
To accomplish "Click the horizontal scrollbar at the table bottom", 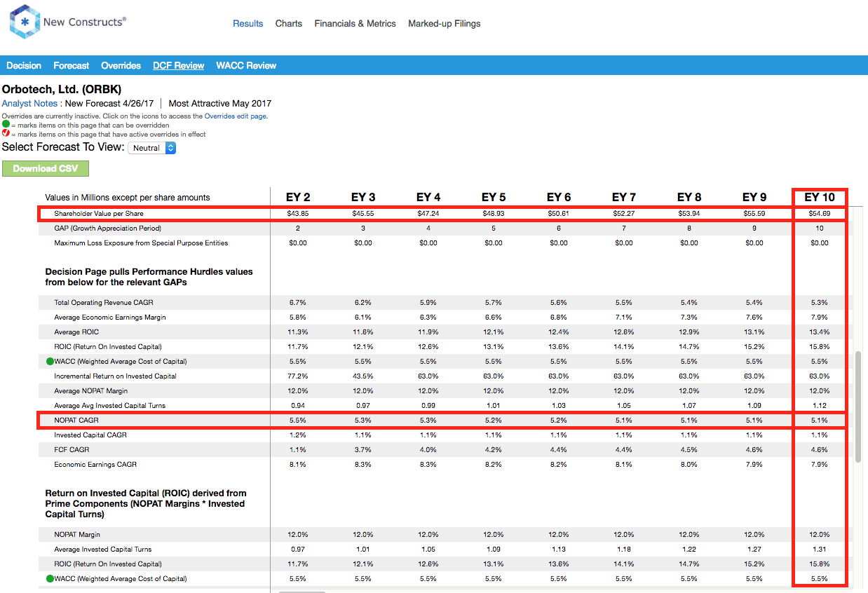I will [301, 591].
